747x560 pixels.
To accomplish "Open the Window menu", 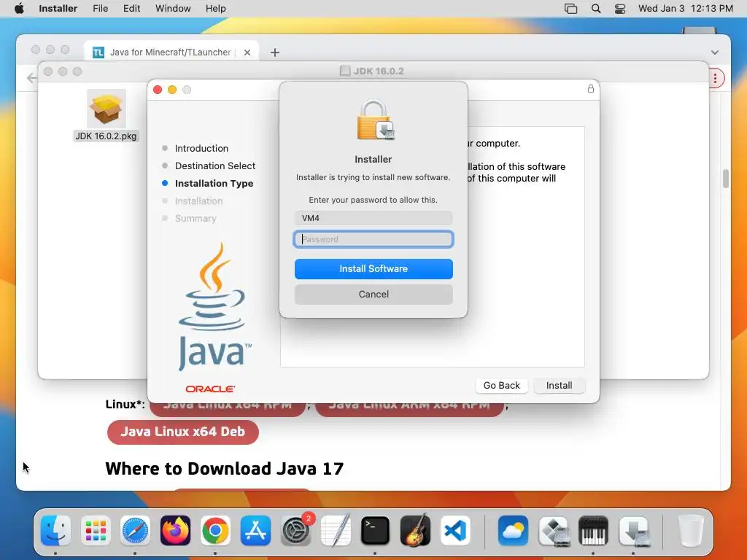I will 173,9.
